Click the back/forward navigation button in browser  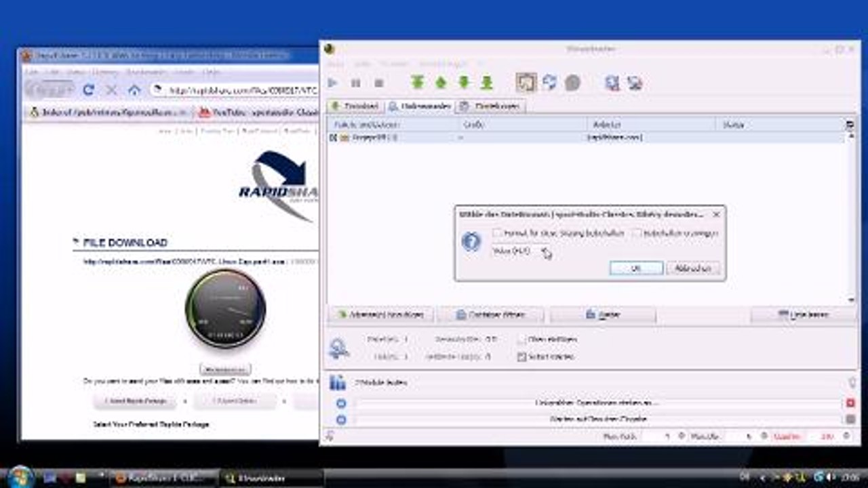[49, 89]
